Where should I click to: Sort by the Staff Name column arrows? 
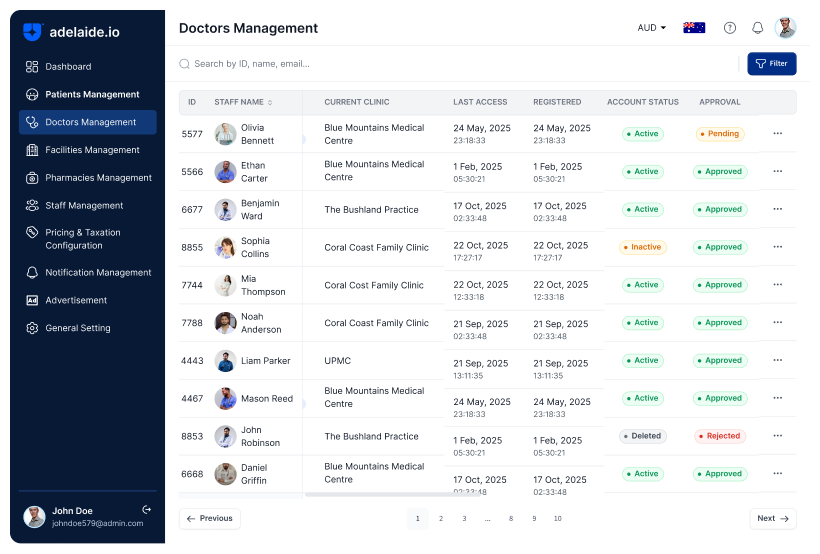click(270, 102)
